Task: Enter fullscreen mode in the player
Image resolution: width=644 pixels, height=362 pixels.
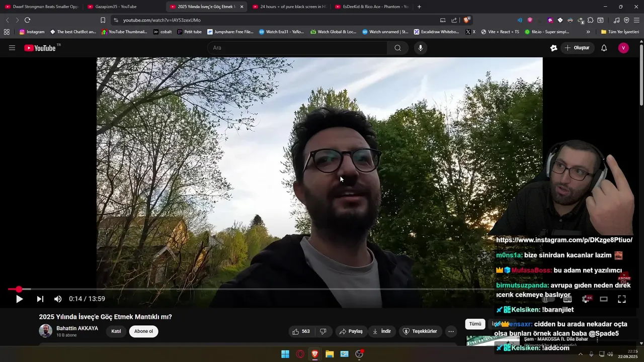Action: 622,299
